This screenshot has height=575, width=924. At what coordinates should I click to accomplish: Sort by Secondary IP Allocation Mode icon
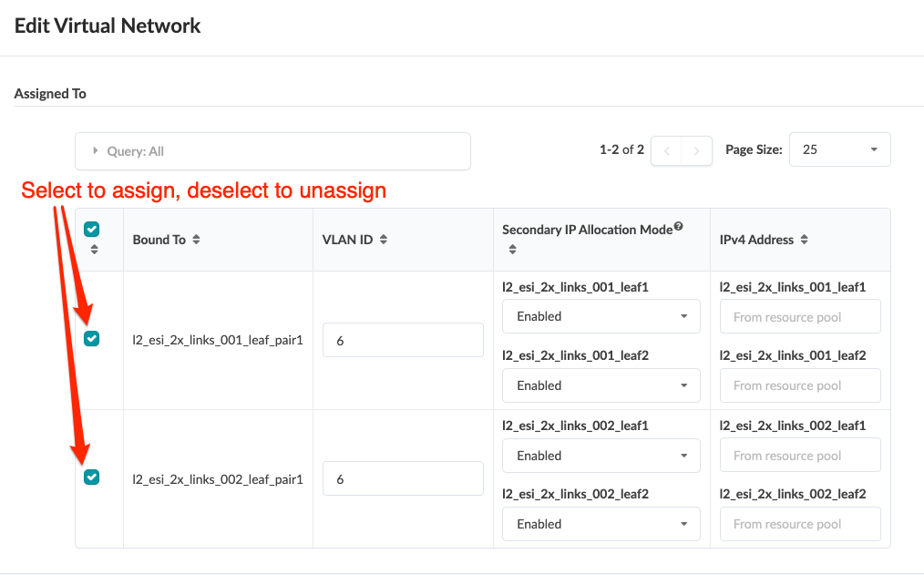(x=512, y=249)
